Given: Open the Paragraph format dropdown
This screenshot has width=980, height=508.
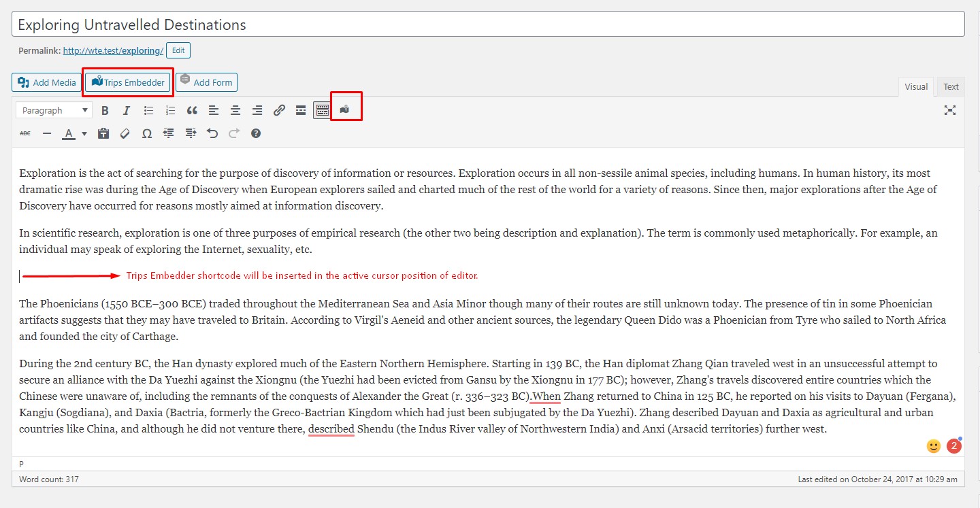Looking at the screenshot, I should click(55, 110).
